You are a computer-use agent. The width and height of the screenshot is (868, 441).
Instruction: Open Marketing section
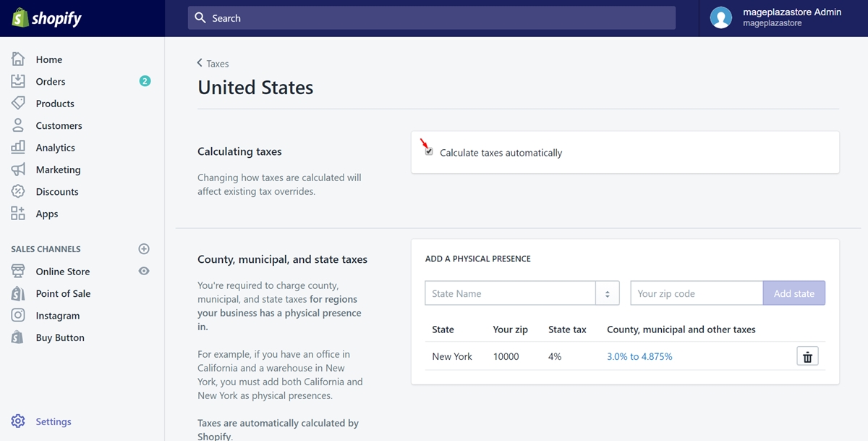[x=58, y=169]
